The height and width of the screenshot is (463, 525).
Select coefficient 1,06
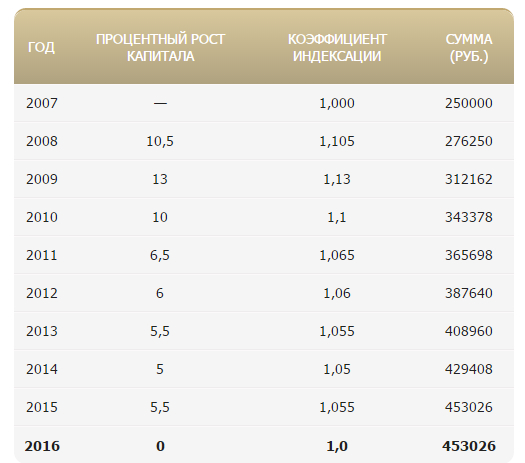[x=337, y=293]
